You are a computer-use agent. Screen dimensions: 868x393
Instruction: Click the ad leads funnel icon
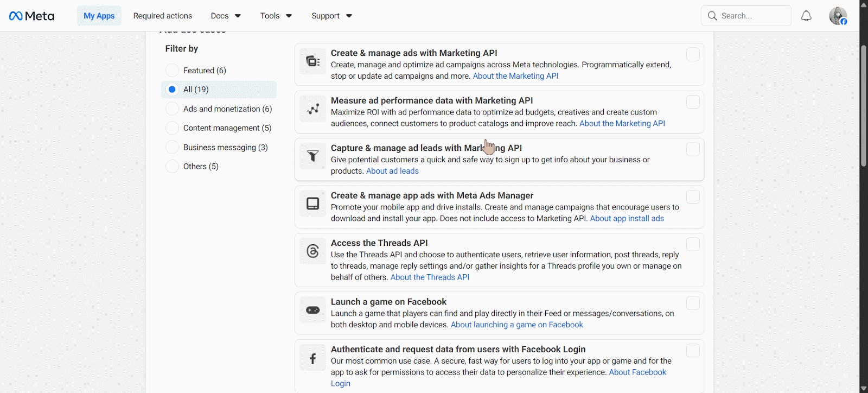click(x=313, y=156)
